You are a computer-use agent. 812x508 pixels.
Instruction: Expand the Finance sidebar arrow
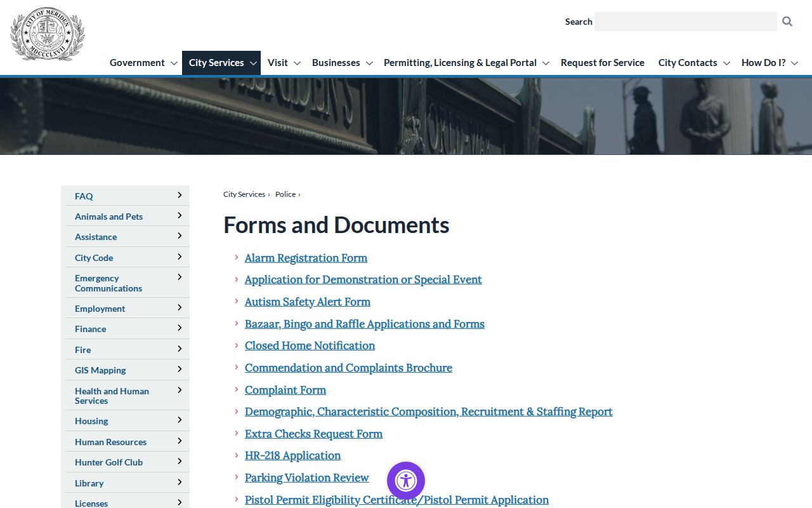tap(180, 328)
